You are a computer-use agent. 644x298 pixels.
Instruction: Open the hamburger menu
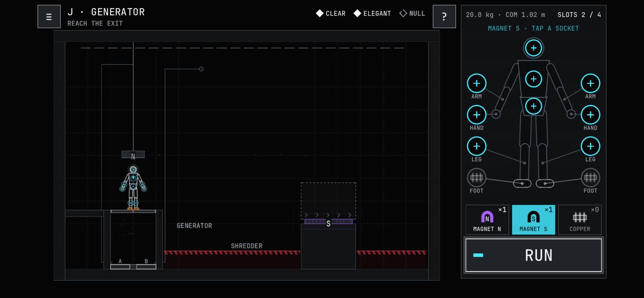pyautogui.click(x=49, y=17)
